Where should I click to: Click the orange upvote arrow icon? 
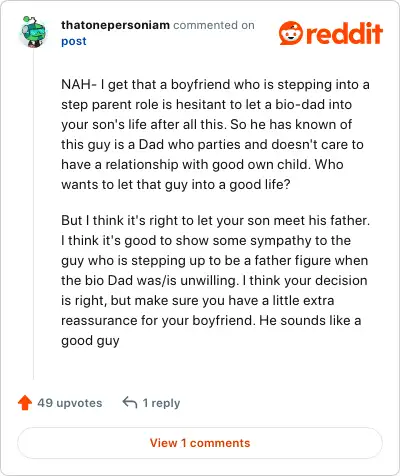(x=25, y=403)
